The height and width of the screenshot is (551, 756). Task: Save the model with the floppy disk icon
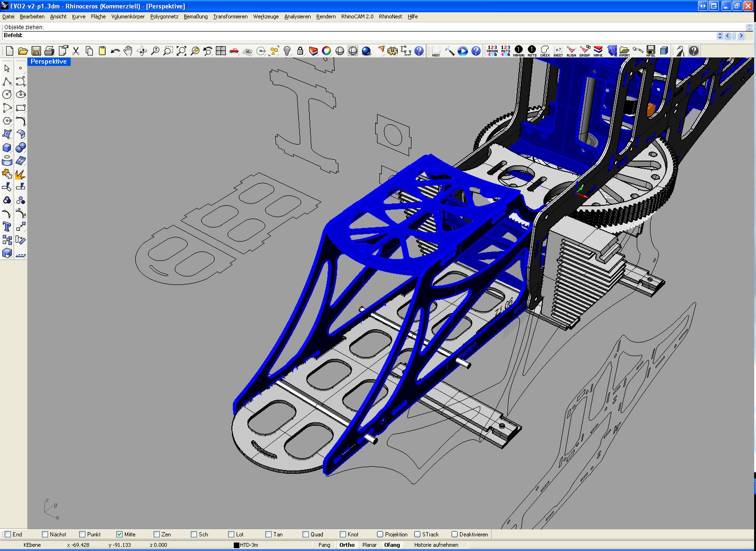36,51
